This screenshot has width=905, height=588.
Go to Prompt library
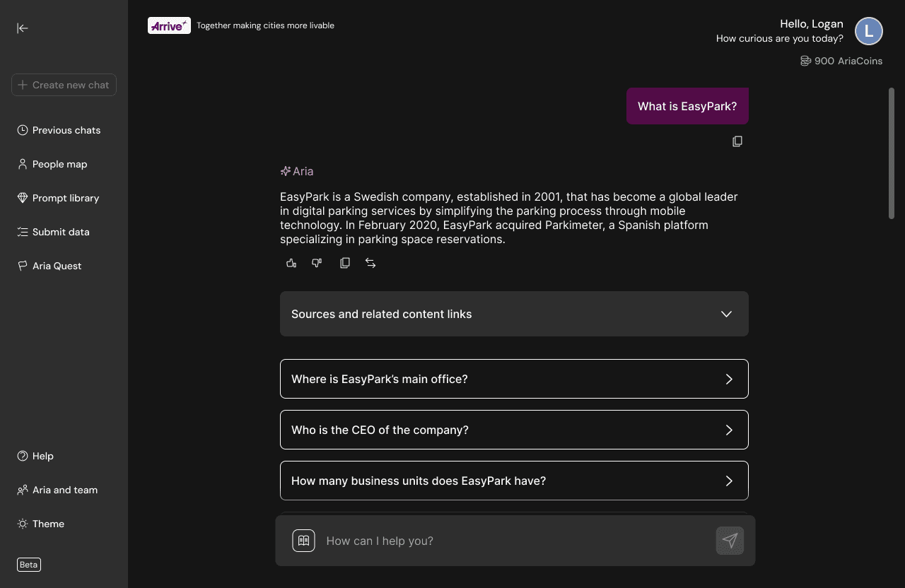[x=58, y=198]
